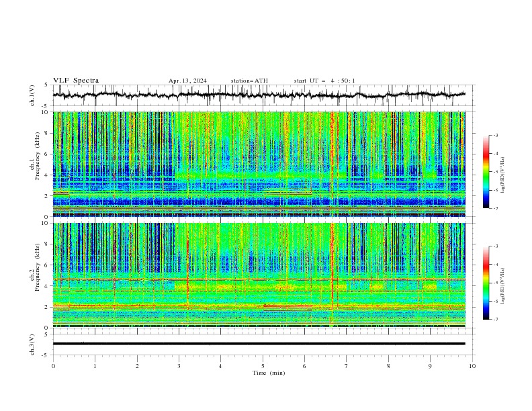Click the ch.2 colorbar "log(PSD)(V²/Hz)" label

click(502, 286)
